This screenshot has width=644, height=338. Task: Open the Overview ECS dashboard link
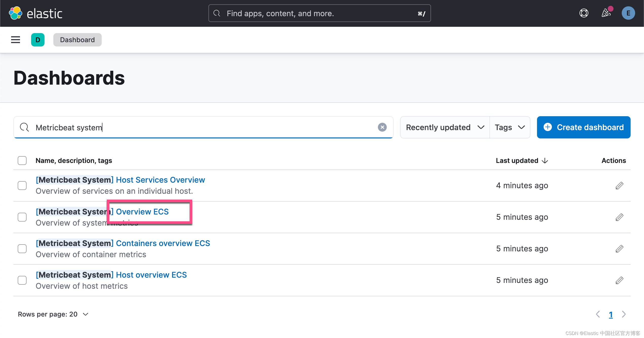tap(142, 212)
